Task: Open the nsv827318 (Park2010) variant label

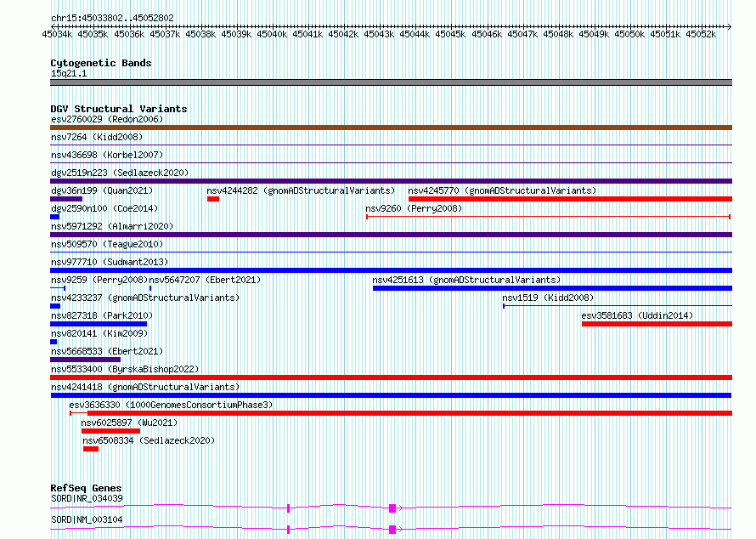Action: (x=102, y=315)
